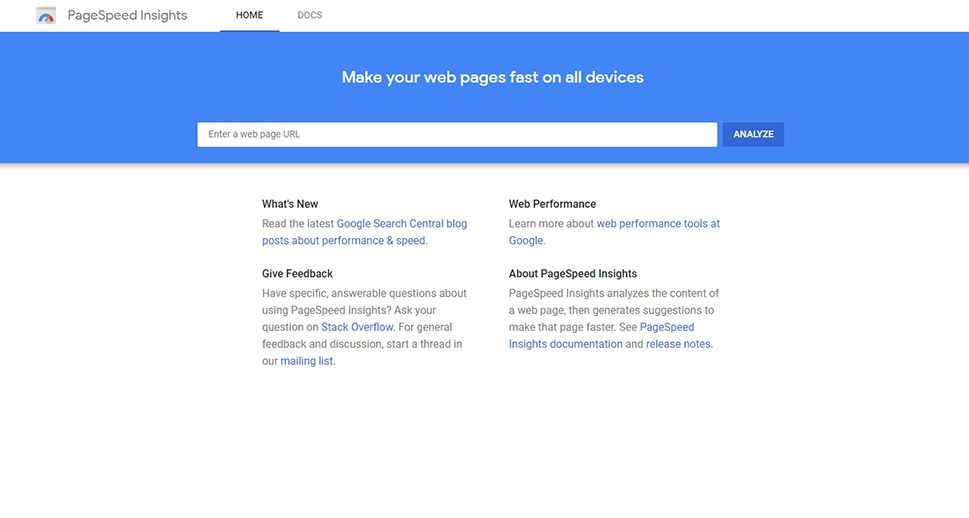Follow posts about performance & speed link
This screenshot has height=518, width=969.
(344, 240)
